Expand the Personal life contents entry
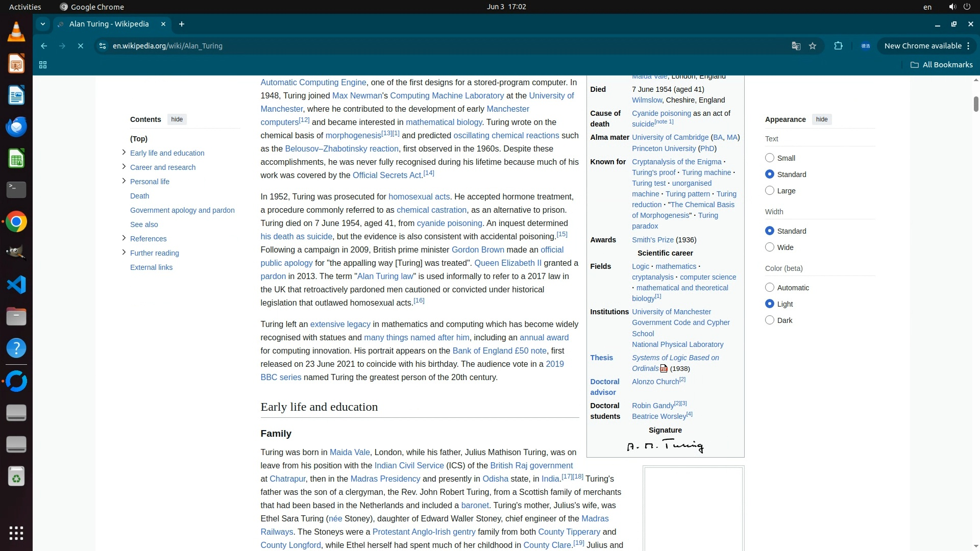The image size is (980, 551). pos(124,181)
